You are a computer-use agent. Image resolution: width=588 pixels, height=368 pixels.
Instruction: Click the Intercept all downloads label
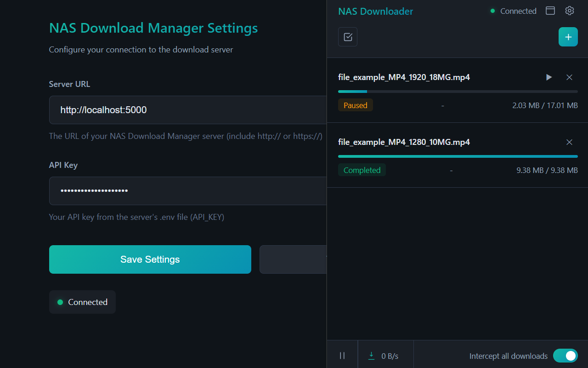tap(509, 356)
